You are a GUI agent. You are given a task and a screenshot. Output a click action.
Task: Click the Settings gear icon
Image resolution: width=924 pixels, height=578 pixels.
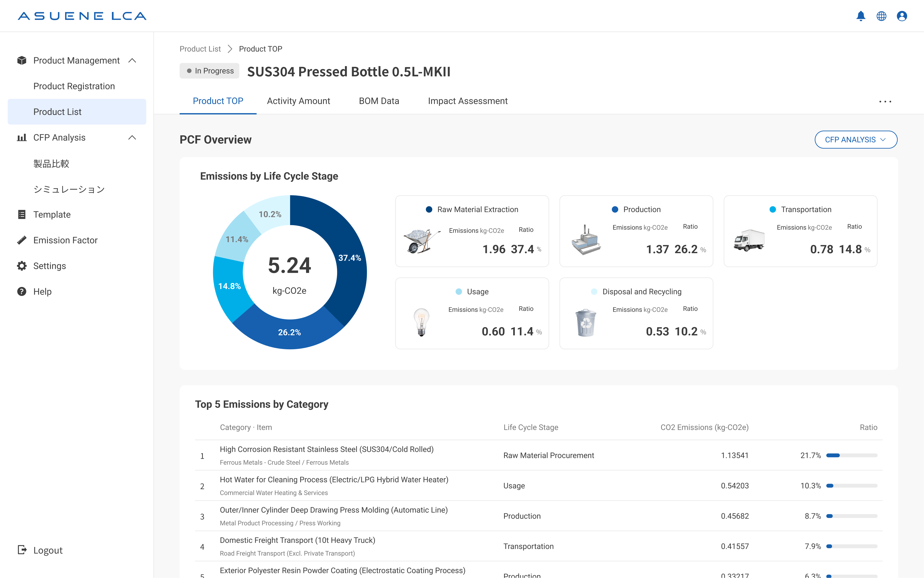click(x=22, y=266)
